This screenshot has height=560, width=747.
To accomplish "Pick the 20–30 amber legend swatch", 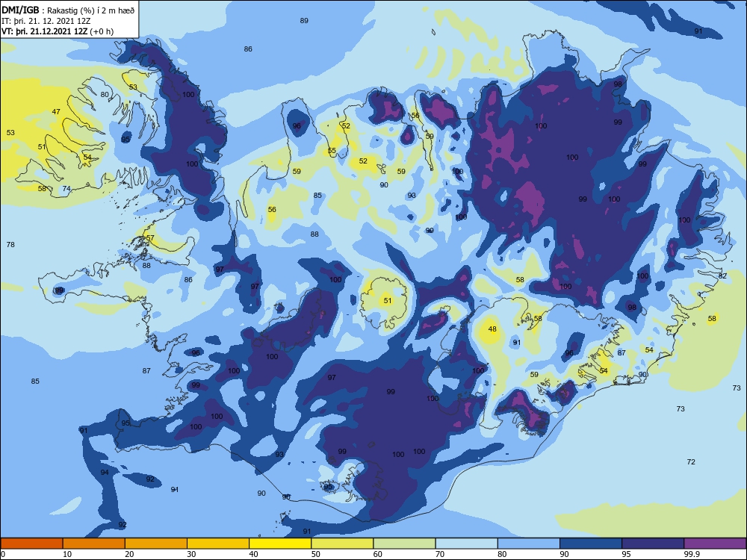I will coord(156,544).
